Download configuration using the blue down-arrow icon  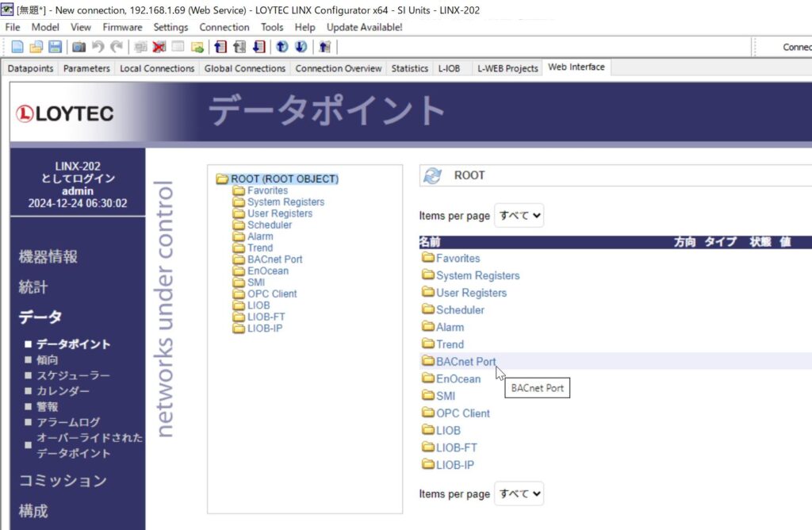300,46
